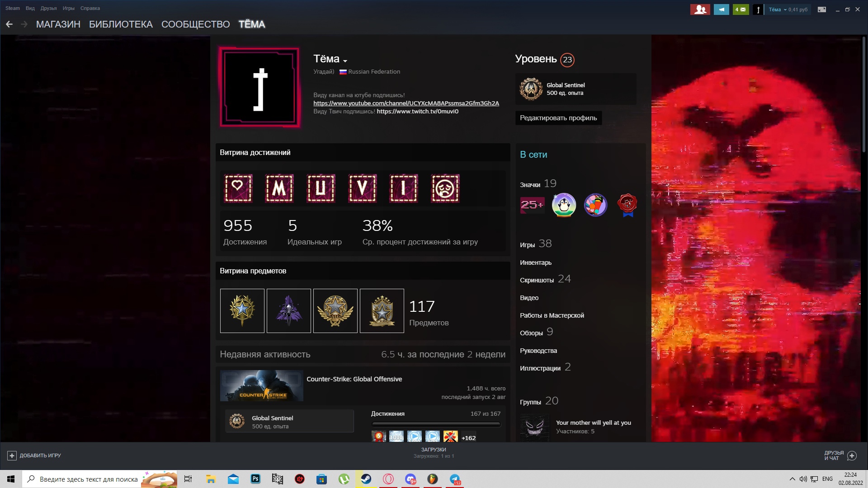This screenshot has height=488, width=868.
Task: Open Counter-Strike: Global Offensive title link
Action: click(x=354, y=379)
